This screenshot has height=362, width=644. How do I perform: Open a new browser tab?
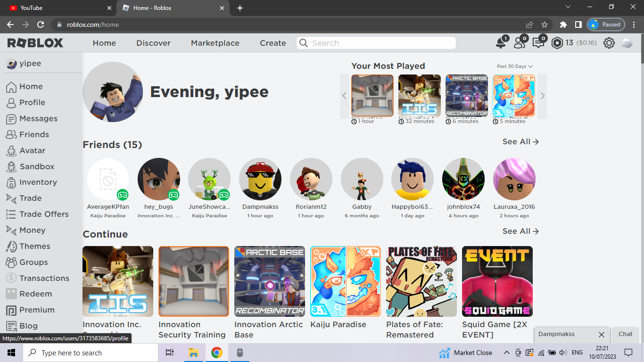(240, 8)
